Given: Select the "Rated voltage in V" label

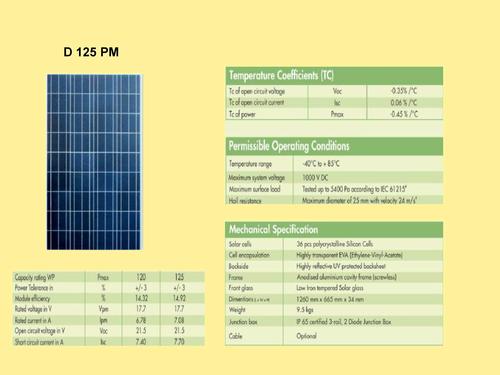Looking at the screenshot, I should 33,309.
